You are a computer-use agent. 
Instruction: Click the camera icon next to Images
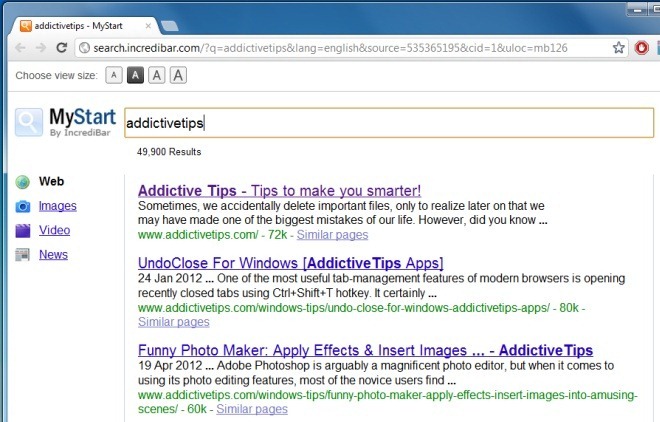click(x=23, y=206)
